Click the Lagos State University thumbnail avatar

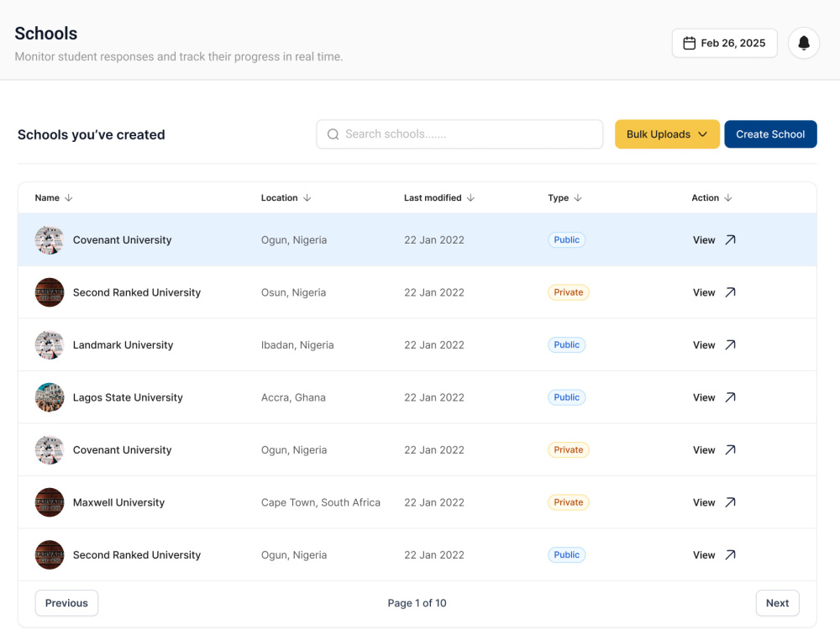click(50, 397)
